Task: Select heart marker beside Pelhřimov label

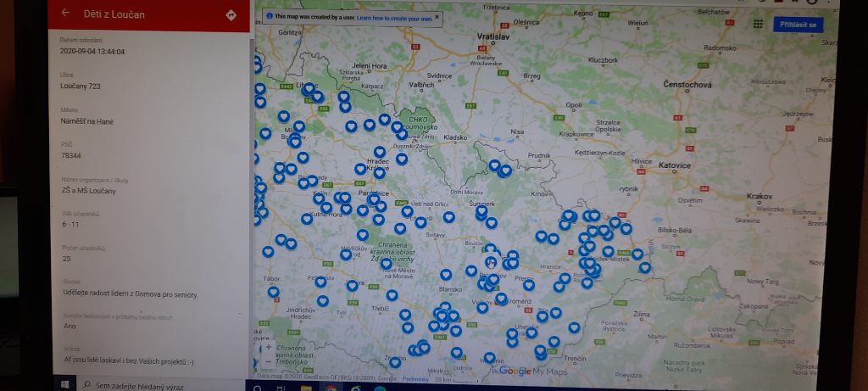Action: point(320,282)
